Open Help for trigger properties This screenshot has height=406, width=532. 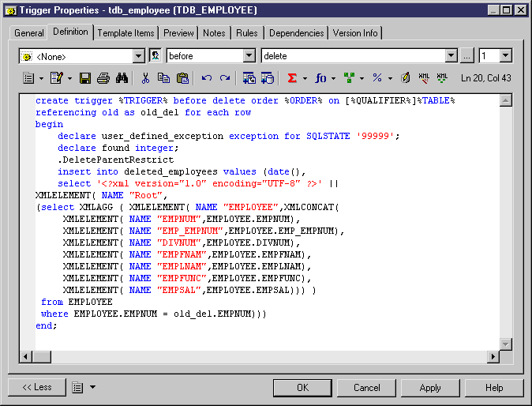tap(494, 388)
